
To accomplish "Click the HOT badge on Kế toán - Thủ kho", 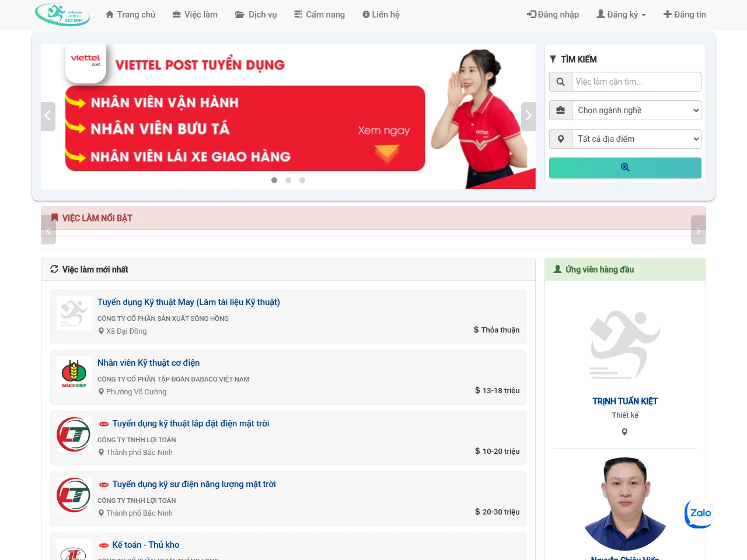I will point(104,545).
